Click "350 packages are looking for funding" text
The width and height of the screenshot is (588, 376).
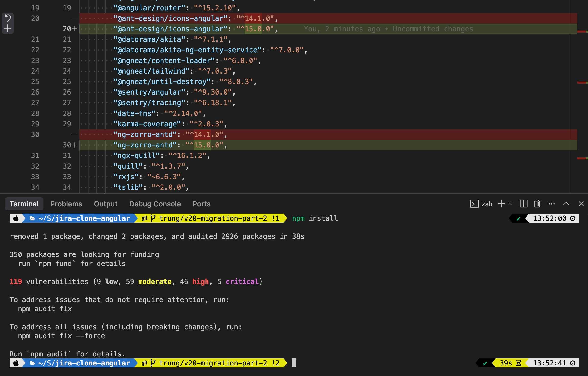[x=84, y=254]
